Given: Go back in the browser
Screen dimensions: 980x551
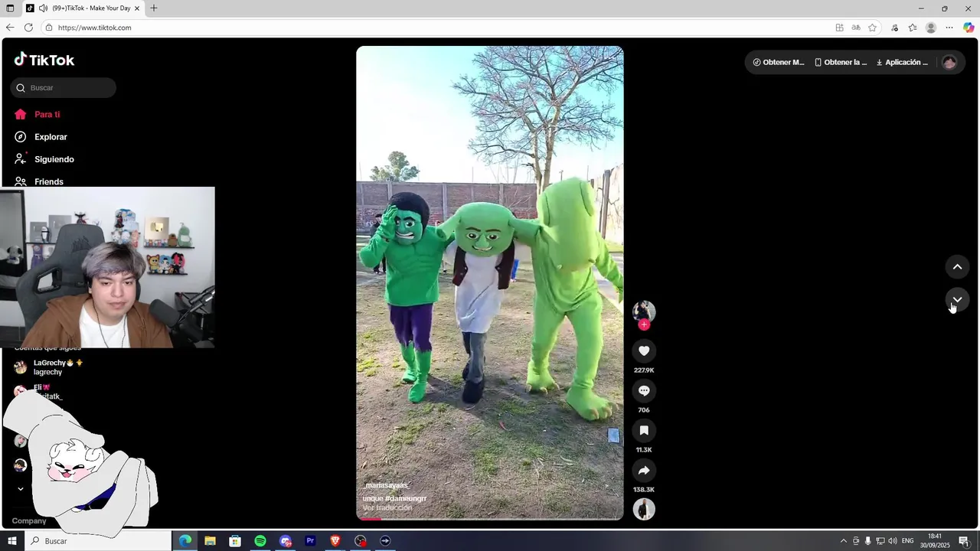Looking at the screenshot, I should pyautogui.click(x=10, y=28).
